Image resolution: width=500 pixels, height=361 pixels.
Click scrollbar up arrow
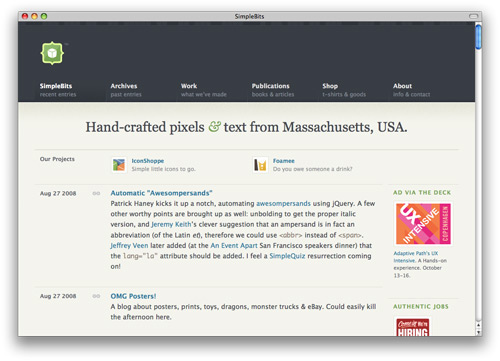479,324
